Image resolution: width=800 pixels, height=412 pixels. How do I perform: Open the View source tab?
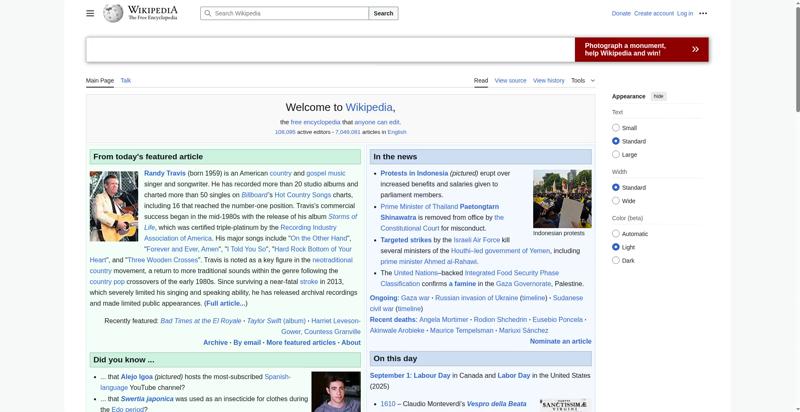(x=510, y=81)
